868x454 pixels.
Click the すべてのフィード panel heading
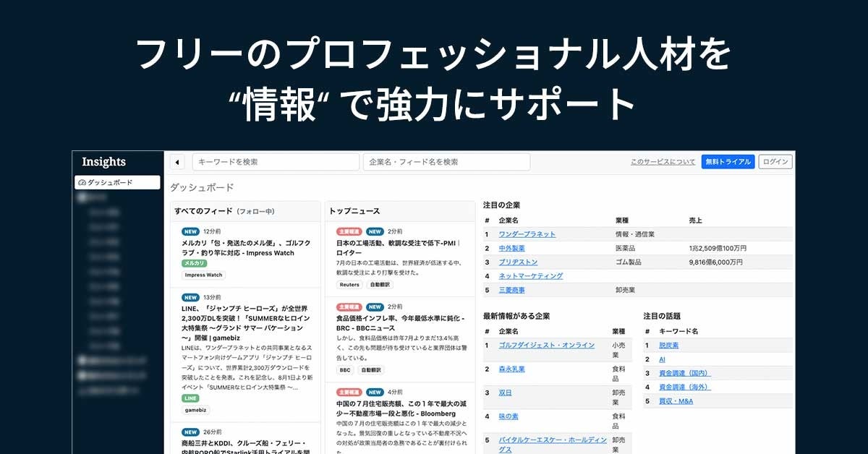[x=224, y=211]
